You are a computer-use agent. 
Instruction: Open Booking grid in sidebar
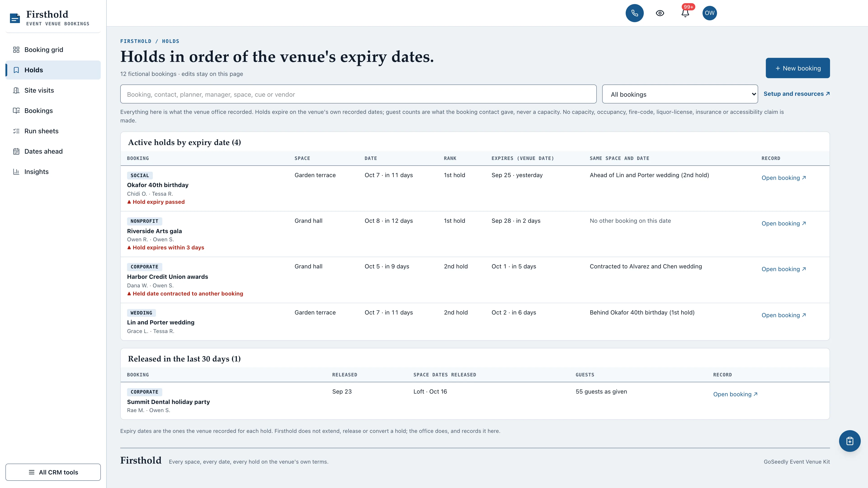tap(53, 50)
